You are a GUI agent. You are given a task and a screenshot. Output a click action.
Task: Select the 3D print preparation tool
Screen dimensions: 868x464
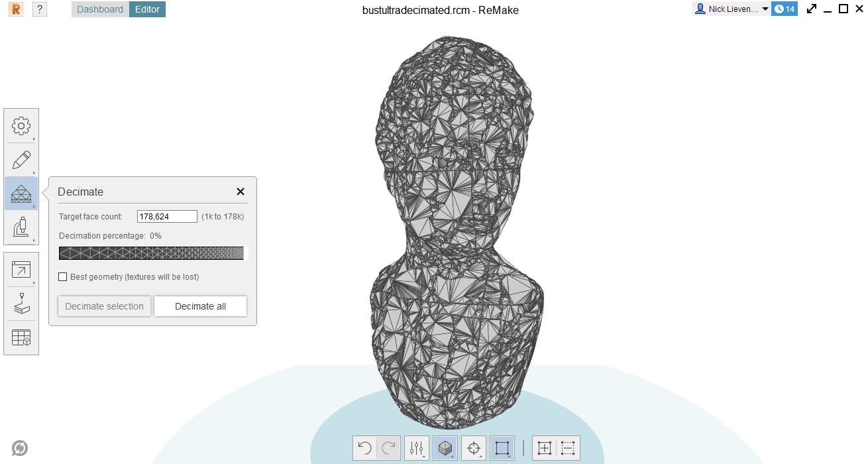click(21, 304)
